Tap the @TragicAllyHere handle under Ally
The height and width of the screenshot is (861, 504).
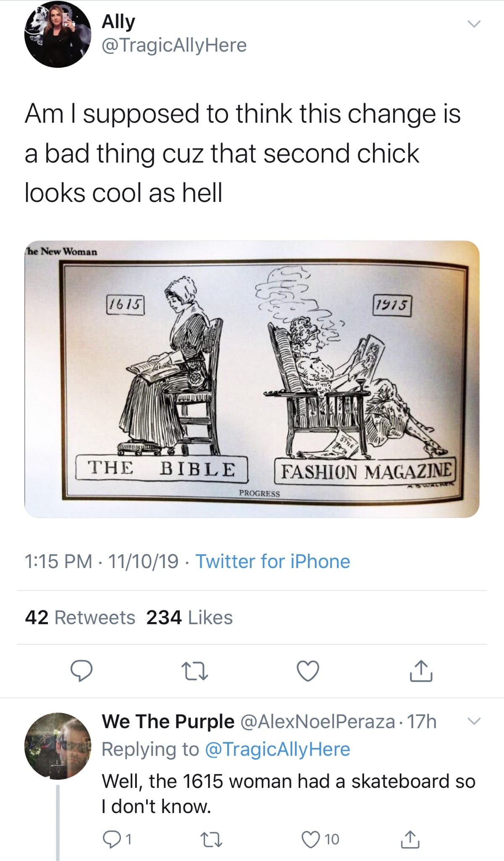(x=174, y=45)
